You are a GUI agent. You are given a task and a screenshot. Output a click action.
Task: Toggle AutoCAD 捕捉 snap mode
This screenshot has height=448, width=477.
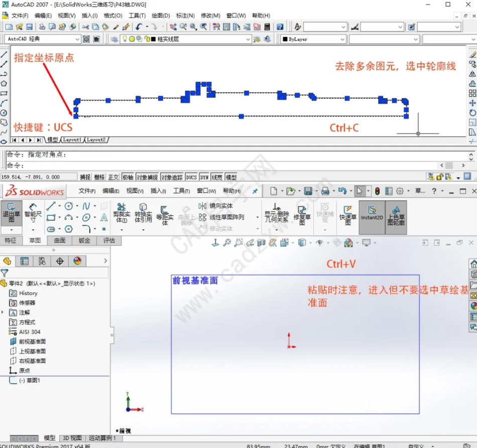(85, 177)
